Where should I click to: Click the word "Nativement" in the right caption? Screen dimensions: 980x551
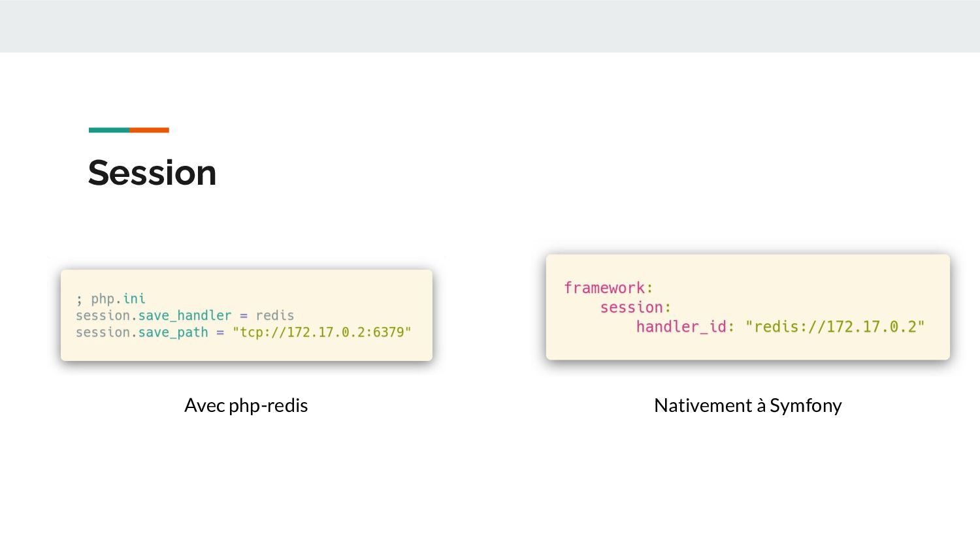tap(703, 405)
